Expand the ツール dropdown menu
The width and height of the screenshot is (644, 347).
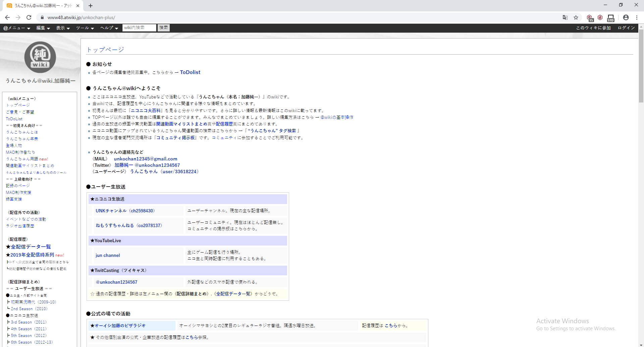pos(85,28)
